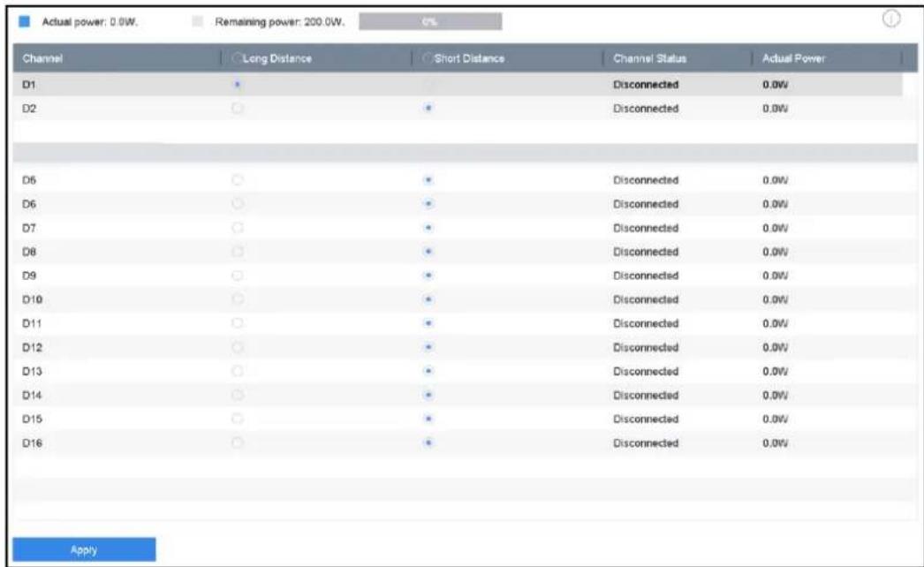Select Short Distance for channel D5
This screenshot has height=567, width=924.
click(428, 180)
